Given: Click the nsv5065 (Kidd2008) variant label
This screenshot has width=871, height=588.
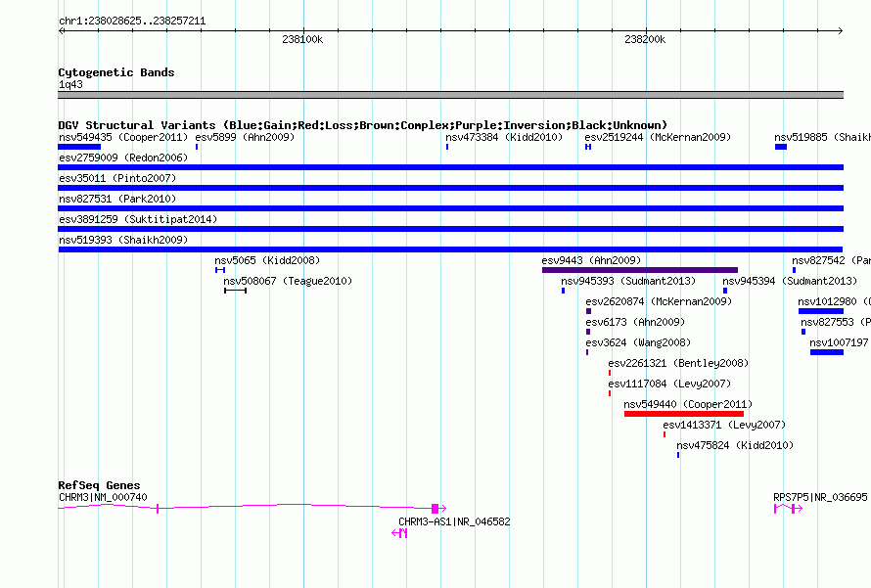Looking at the screenshot, I should point(267,260).
